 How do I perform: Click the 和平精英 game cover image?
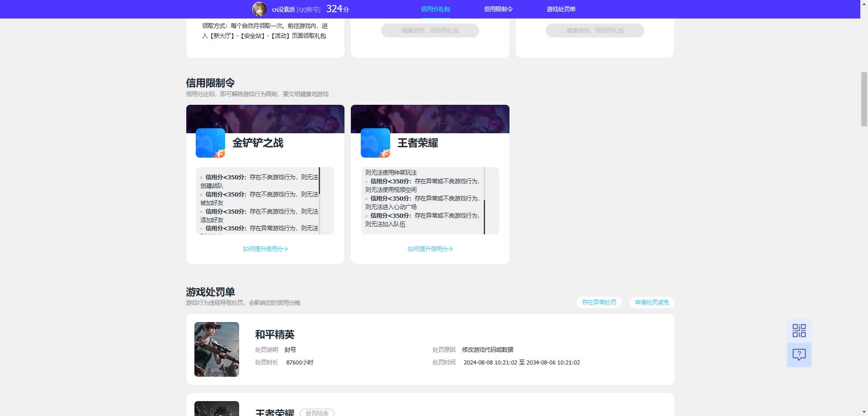tap(217, 349)
